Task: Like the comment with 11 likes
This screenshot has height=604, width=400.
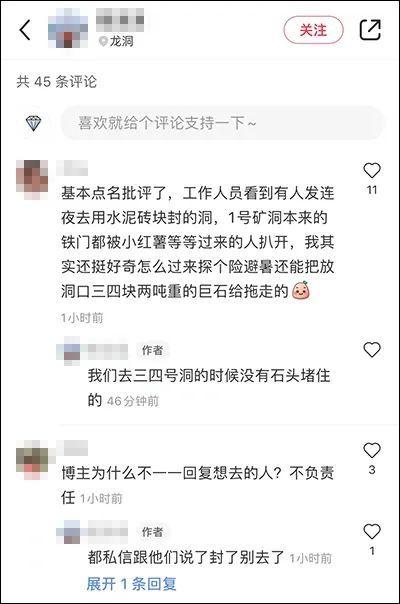Action: point(372,170)
